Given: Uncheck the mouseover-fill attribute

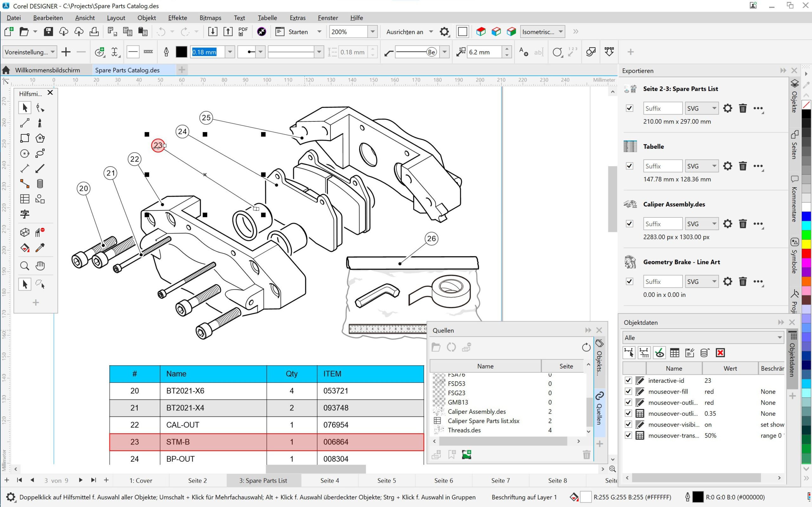Looking at the screenshot, I should coord(629,391).
